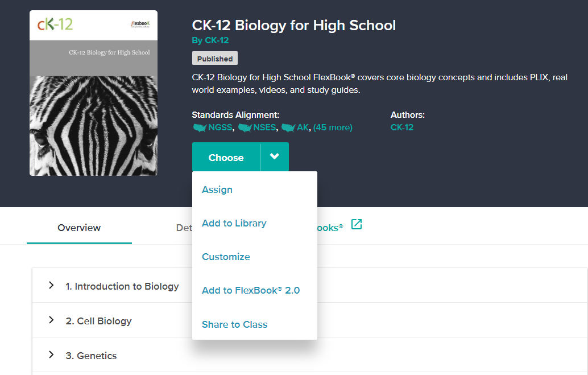Pick Share to Class from the menu
Viewport: 588px width, 375px height.
point(234,324)
